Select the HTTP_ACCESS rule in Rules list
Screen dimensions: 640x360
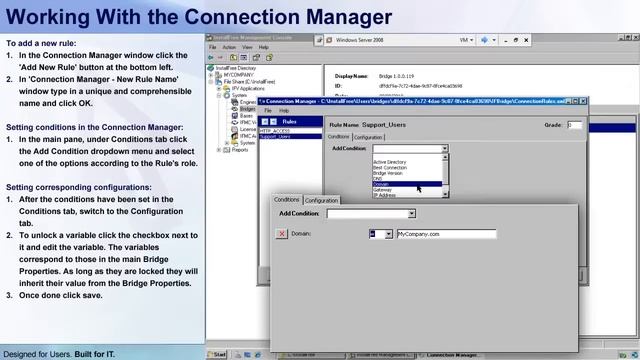[x=290, y=131]
